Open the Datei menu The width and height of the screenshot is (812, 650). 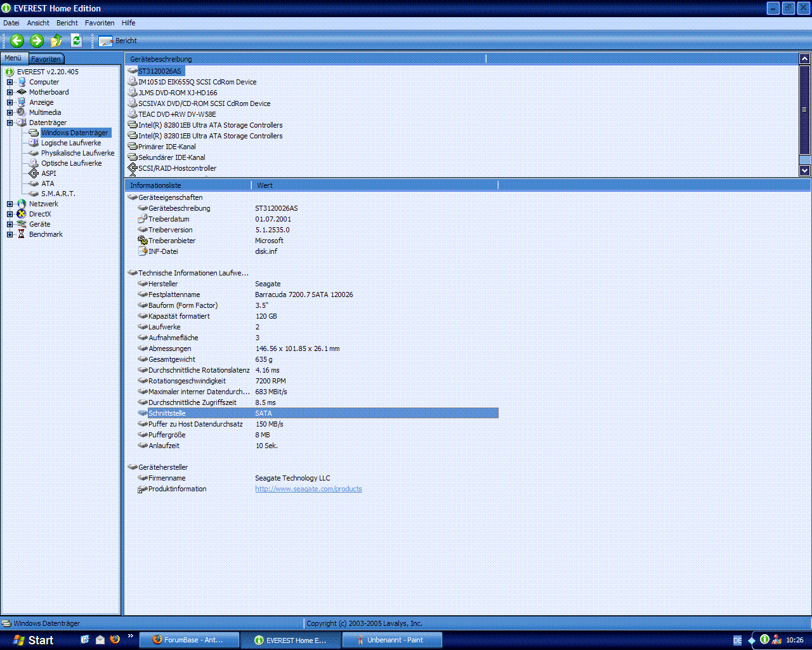pyautogui.click(x=11, y=23)
